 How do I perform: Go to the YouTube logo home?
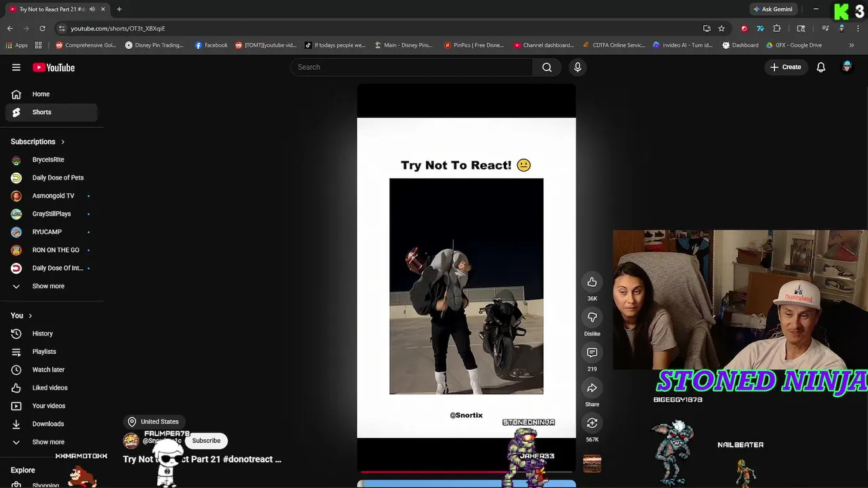point(54,67)
